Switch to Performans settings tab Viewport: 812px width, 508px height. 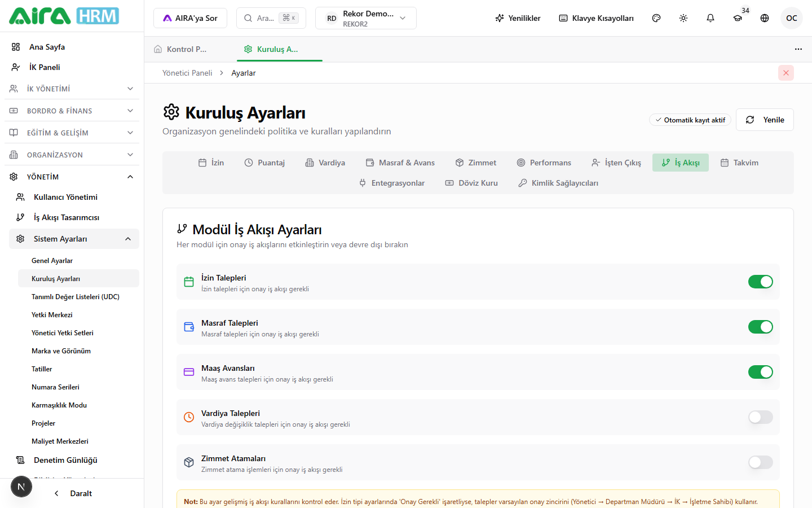tap(544, 163)
